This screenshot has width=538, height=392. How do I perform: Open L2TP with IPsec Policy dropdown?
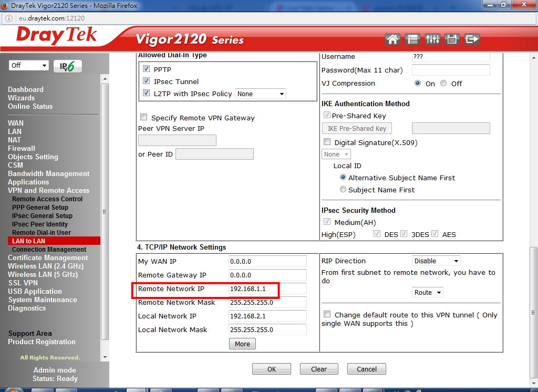(260, 94)
